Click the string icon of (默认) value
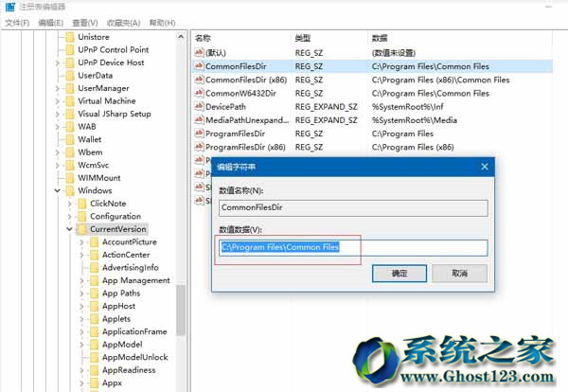 [199, 53]
